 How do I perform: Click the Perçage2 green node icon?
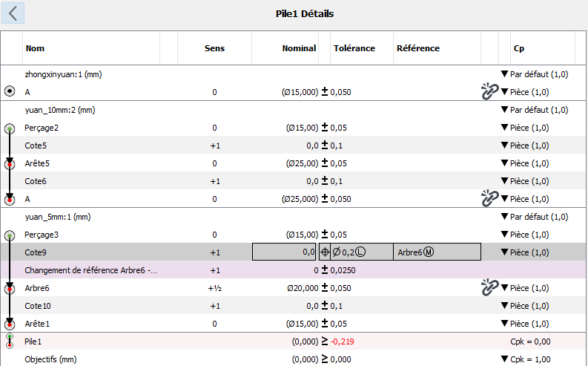(x=10, y=128)
